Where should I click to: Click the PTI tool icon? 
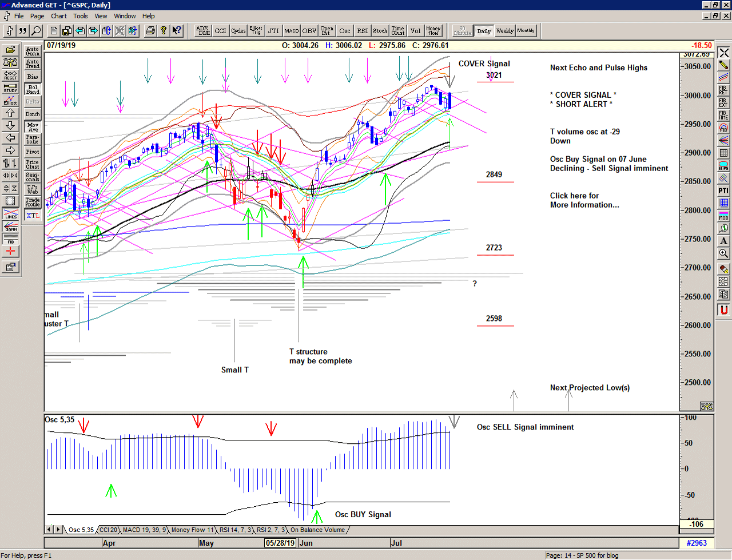(723, 190)
